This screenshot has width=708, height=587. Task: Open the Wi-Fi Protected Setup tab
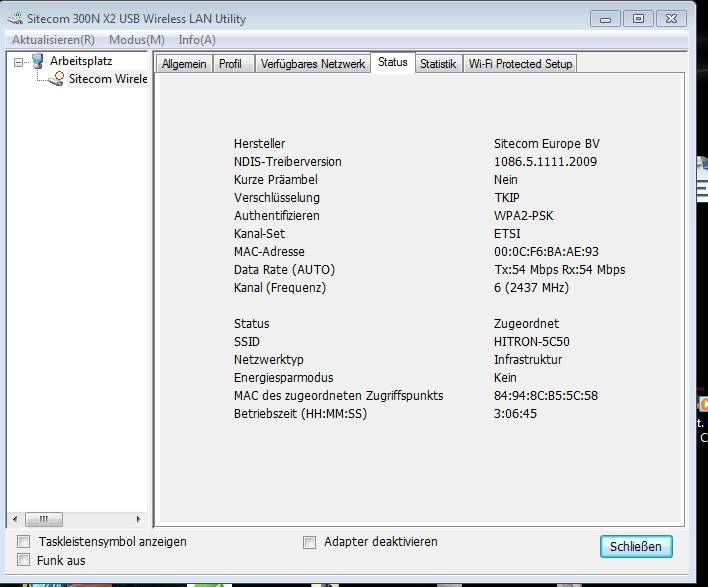(x=521, y=64)
